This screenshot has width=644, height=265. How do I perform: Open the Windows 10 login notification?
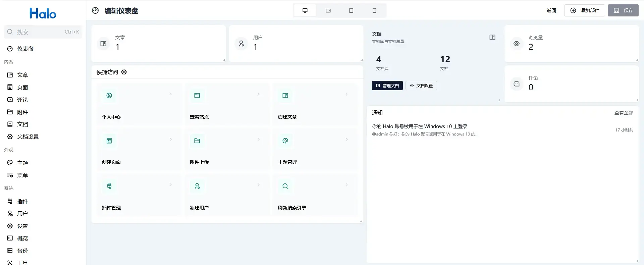pos(502,130)
